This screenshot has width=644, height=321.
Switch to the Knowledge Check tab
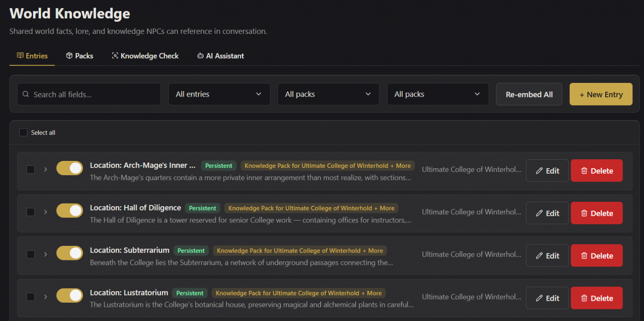pos(145,56)
